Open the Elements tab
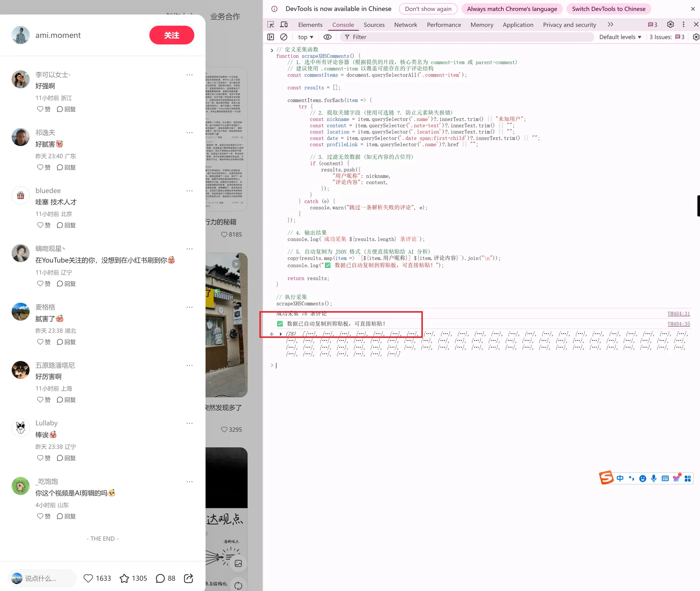 (310, 25)
